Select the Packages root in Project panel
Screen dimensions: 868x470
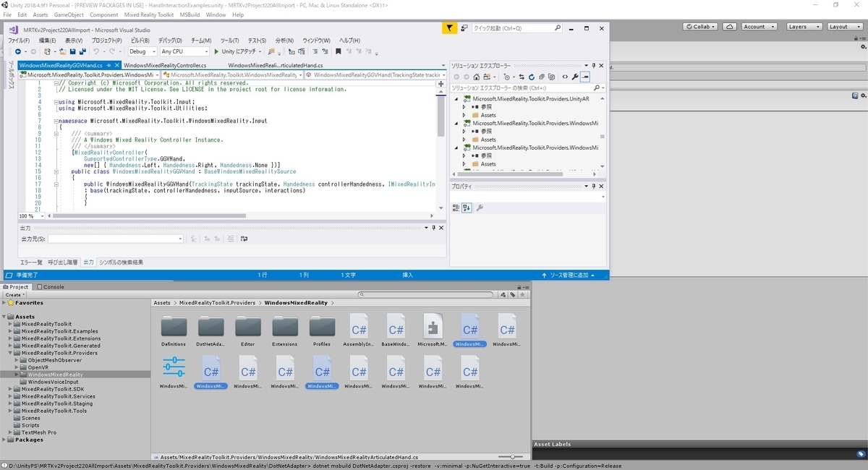(x=29, y=440)
